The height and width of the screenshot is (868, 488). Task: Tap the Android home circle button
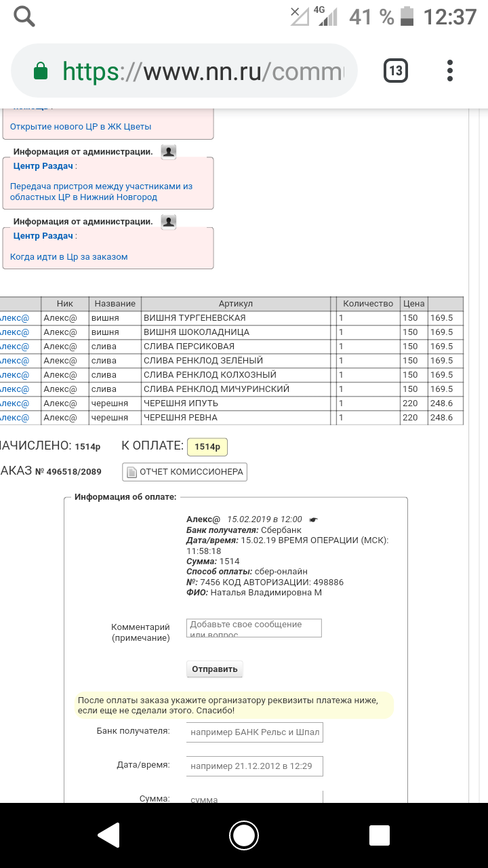coord(244,835)
